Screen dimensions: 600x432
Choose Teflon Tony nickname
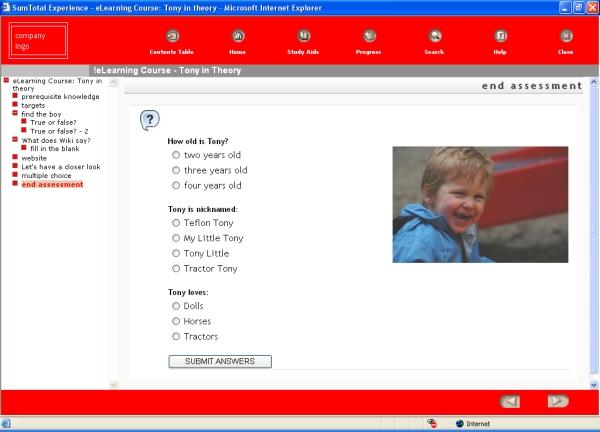pos(176,223)
